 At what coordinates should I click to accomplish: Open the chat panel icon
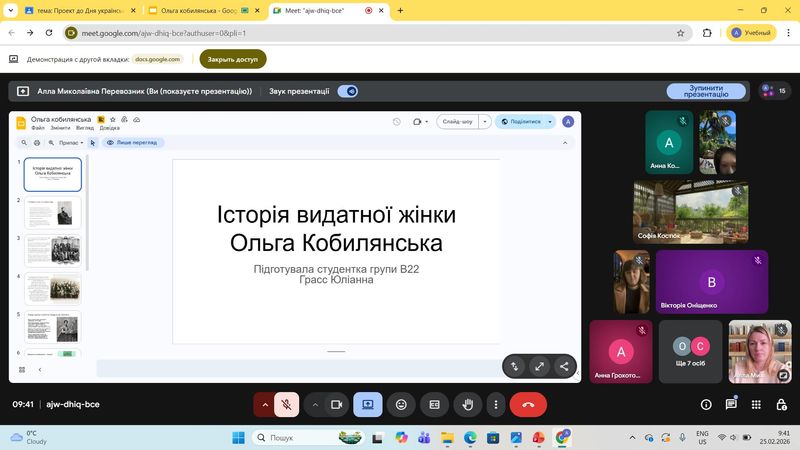click(x=731, y=404)
